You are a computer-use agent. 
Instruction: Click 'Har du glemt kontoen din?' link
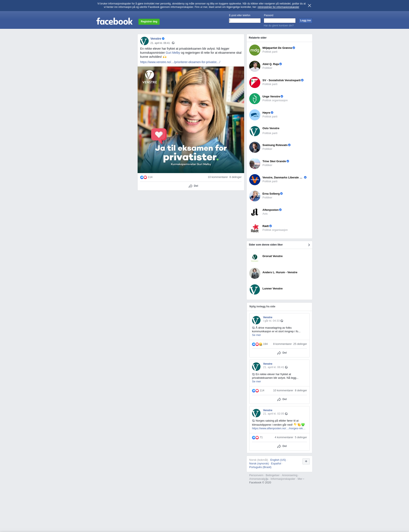coord(278,26)
